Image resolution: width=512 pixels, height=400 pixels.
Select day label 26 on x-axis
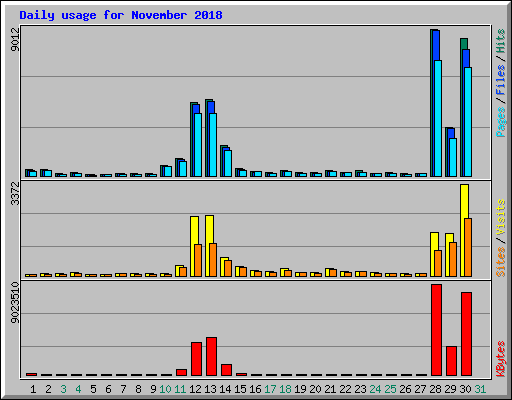click(405, 389)
